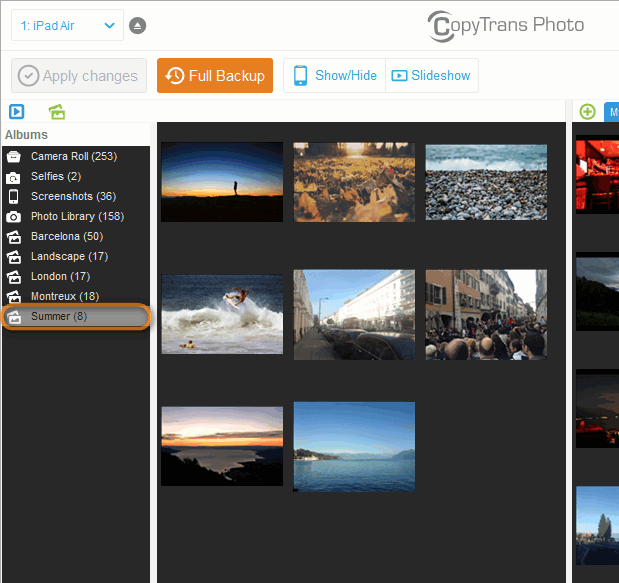This screenshot has height=583, width=619.
Task: Select the crowded street photo thumbnail
Action: (x=486, y=315)
